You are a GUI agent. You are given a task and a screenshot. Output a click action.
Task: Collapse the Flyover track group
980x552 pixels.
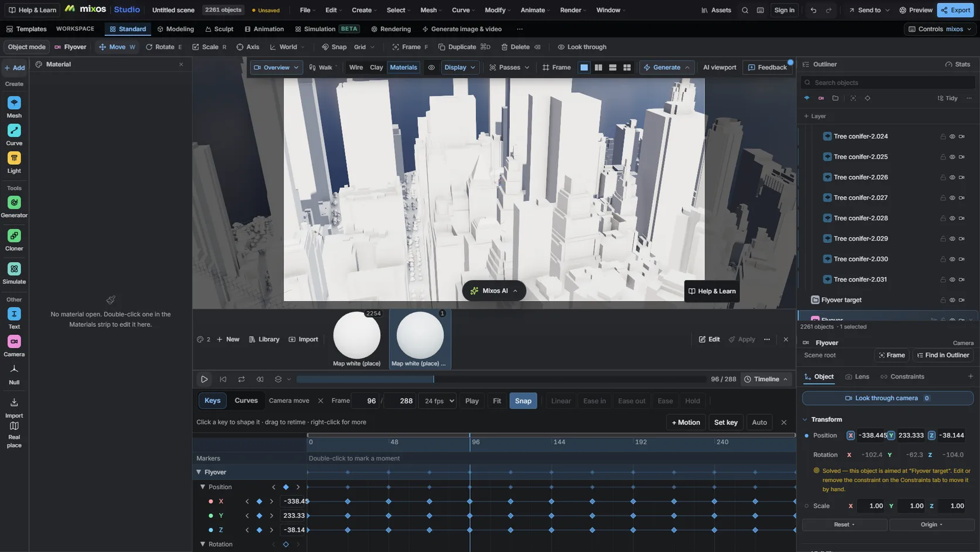point(199,472)
